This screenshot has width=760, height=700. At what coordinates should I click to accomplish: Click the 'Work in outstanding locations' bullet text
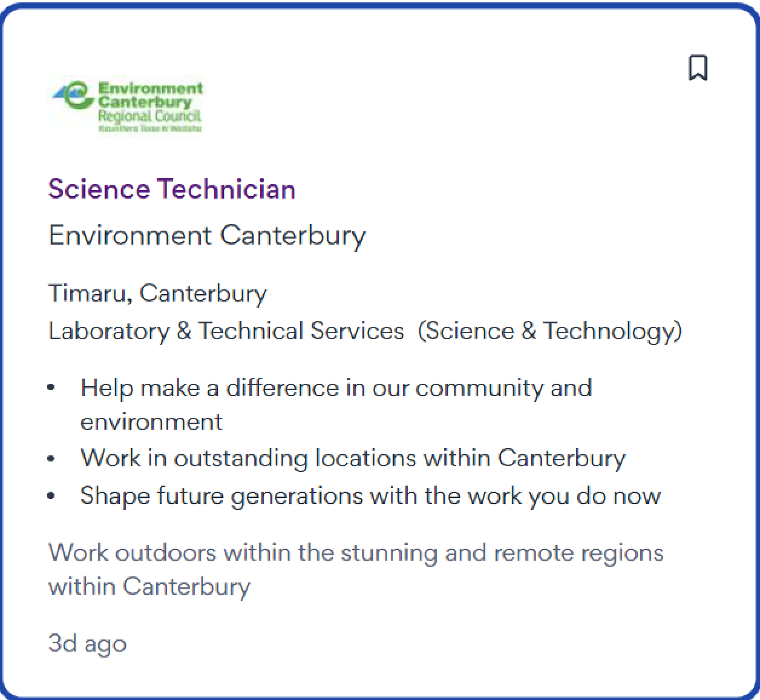tap(353, 458)
